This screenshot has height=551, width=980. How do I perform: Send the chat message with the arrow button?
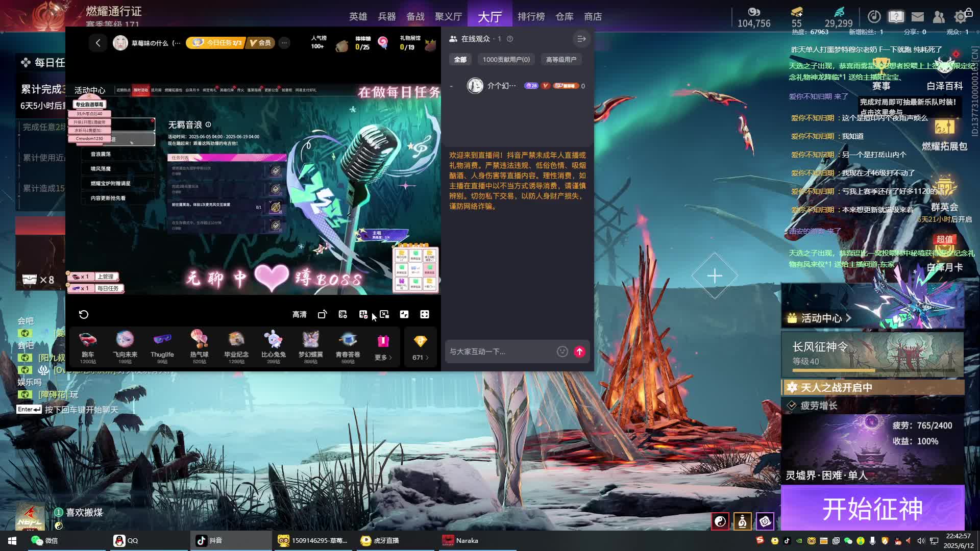(x=579, y=352)
